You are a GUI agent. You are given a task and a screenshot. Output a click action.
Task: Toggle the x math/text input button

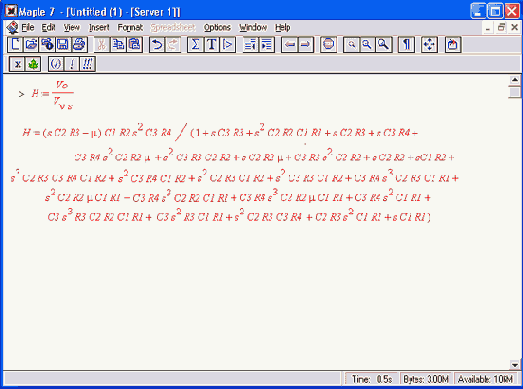click(17, 64)
